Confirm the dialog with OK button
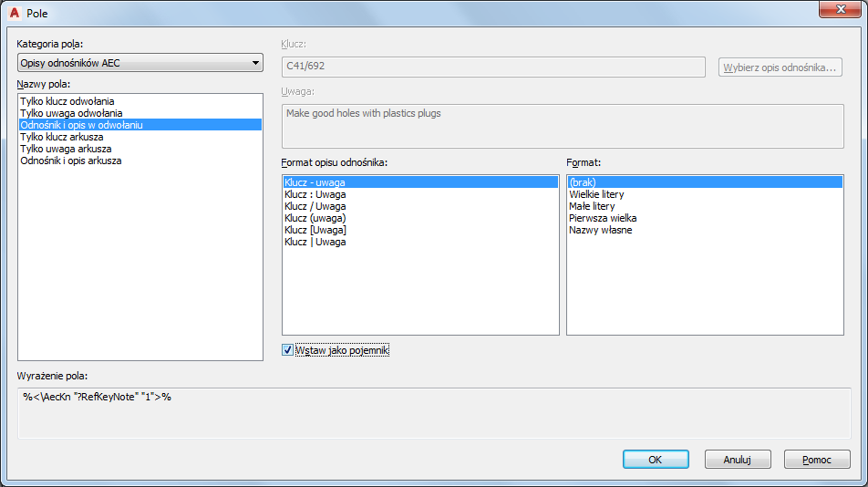Screen dimensions: 868x487 [x=656, y=460]
